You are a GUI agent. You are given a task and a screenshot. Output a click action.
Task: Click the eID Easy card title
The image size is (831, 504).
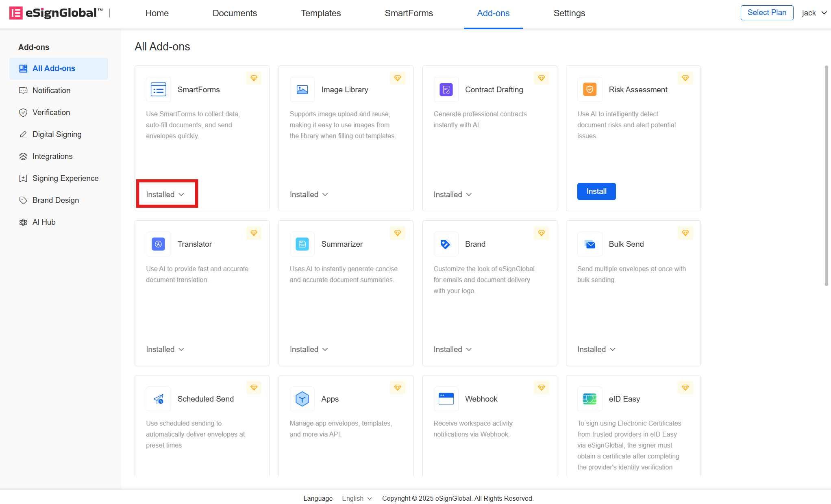click(624, 399)
